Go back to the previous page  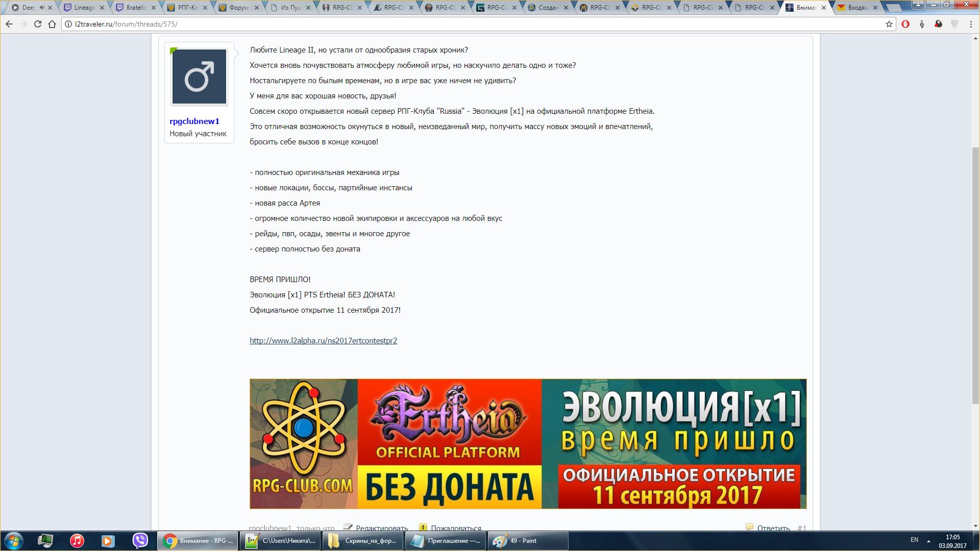(9, 24)
